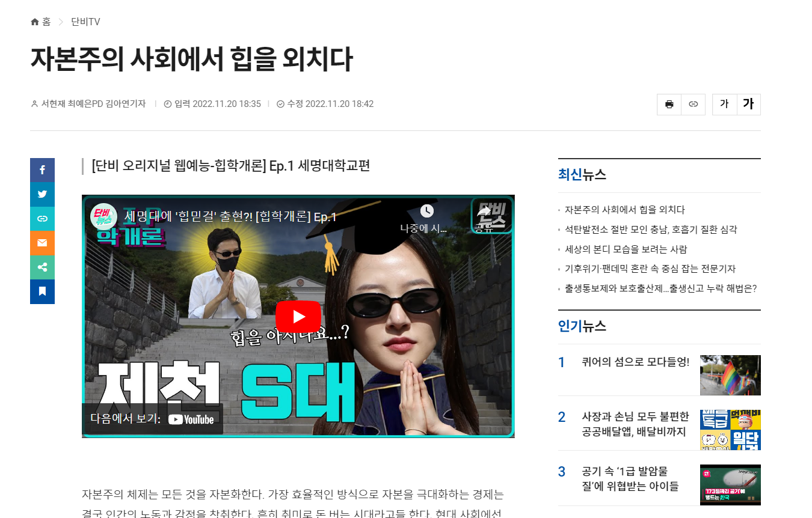Open 기후위기·팬데믹 혼란 속 전문기자 article
Viewport: 812px width, 518px height.
point(650,269)
